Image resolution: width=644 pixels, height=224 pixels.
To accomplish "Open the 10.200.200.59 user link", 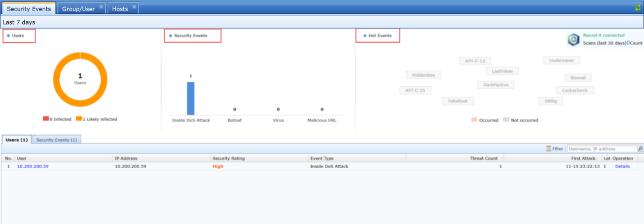I will [x=33, y=166].
